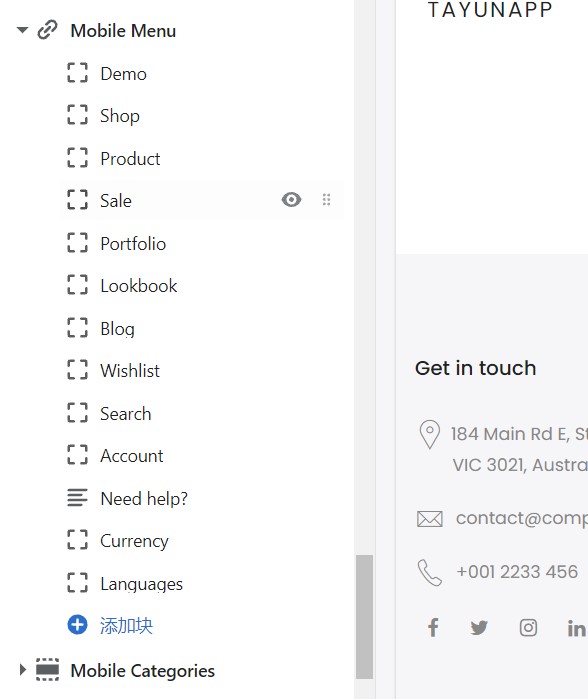The height and width of the screenshot is (699, 588).
Task: Hide the Sale block via the eye icon
Action: click(x=292, y=199)
